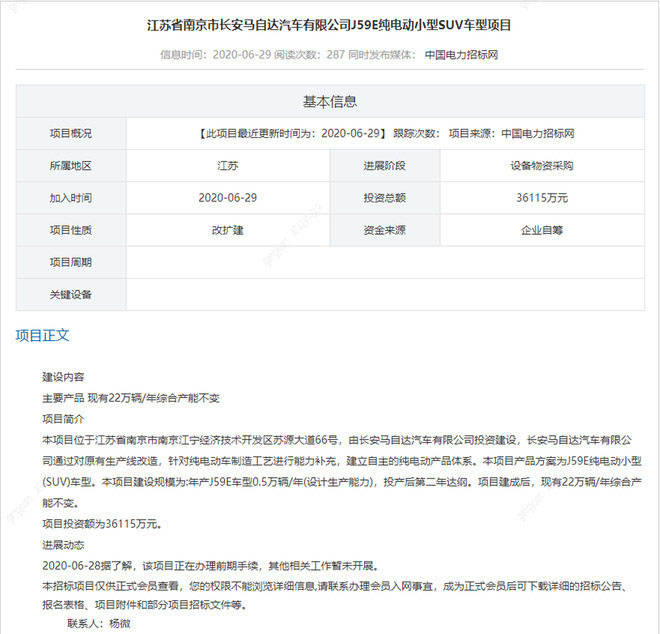Click the 所属地区 label cell
The height and width of the screenshot is (634, 660).
[71, 166]
